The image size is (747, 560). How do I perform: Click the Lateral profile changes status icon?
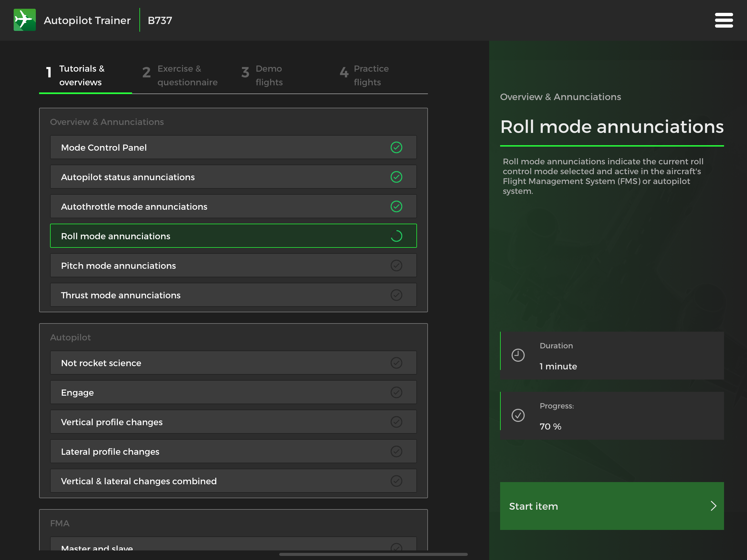pos(396,451)
